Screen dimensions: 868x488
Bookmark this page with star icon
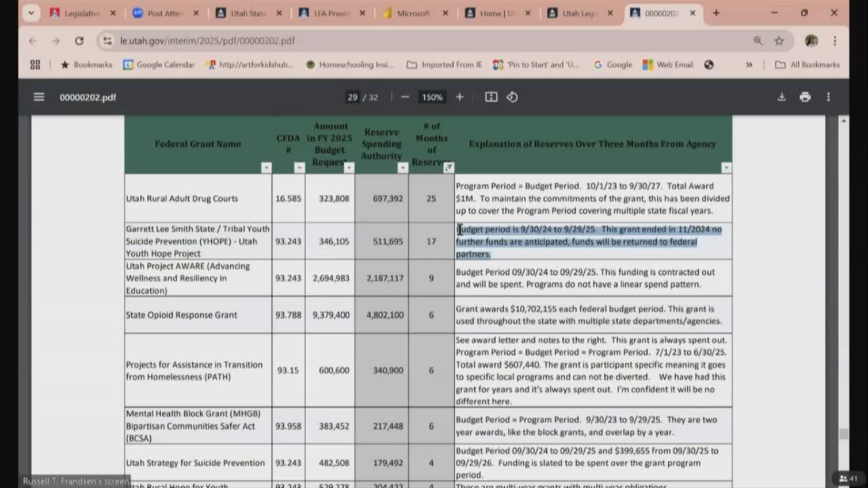tap(779, 41)
